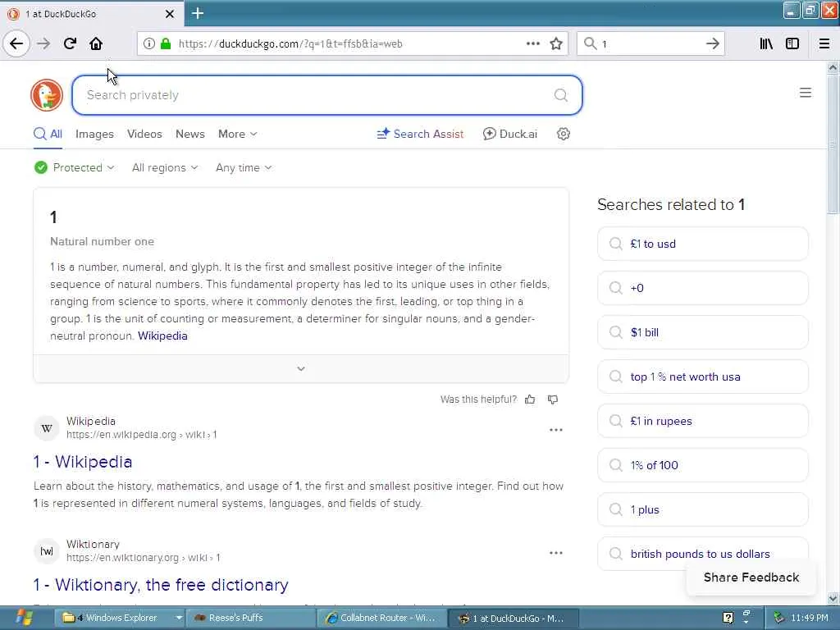Click the search magnifier inside DuckDuckGo search field
Viewport: 840px width, 630px height.
pyautogui.click(x=561, y=95)
